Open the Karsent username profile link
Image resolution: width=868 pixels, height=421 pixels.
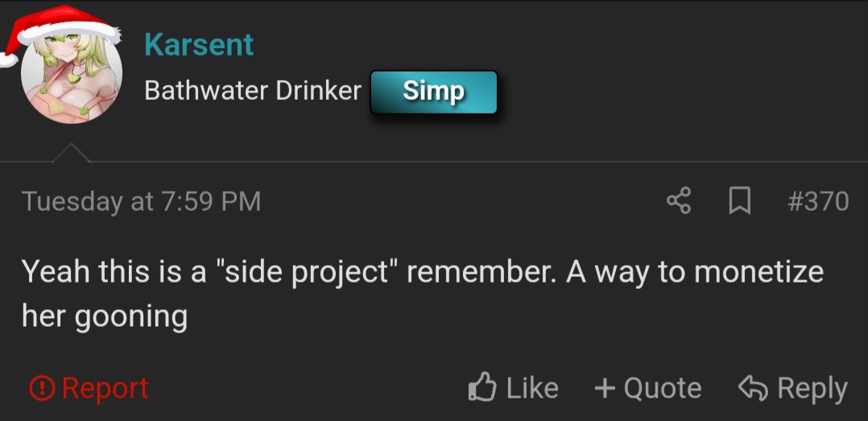(x=199, y=45)
